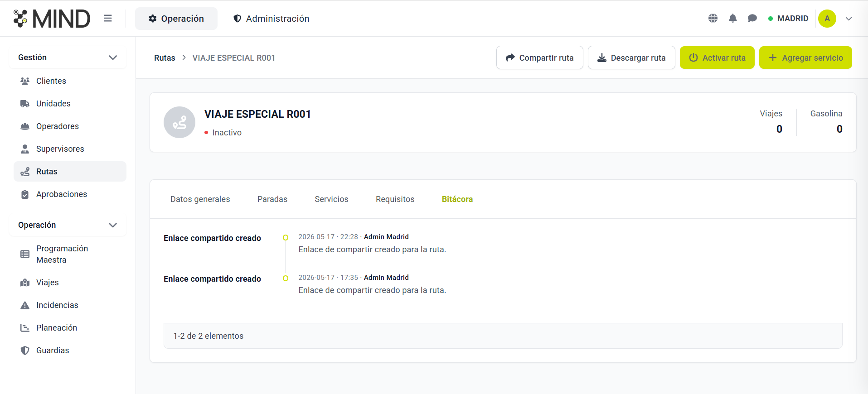Open Clientes in the sidebar
The height and width of the screenshot is (394, 868).
tap(70, 81)
